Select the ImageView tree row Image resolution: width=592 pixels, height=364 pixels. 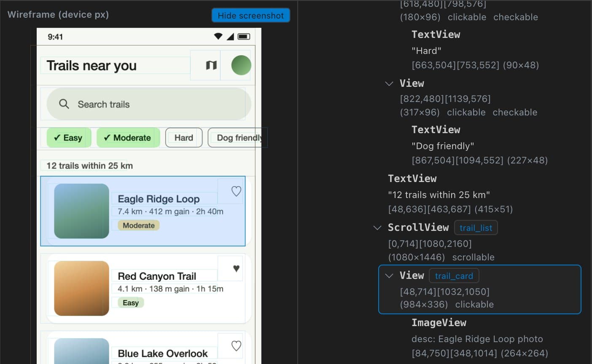480,338
